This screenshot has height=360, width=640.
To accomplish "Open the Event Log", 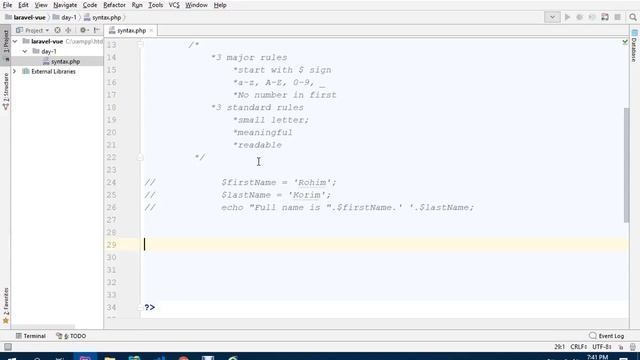I will coord(607,336).
